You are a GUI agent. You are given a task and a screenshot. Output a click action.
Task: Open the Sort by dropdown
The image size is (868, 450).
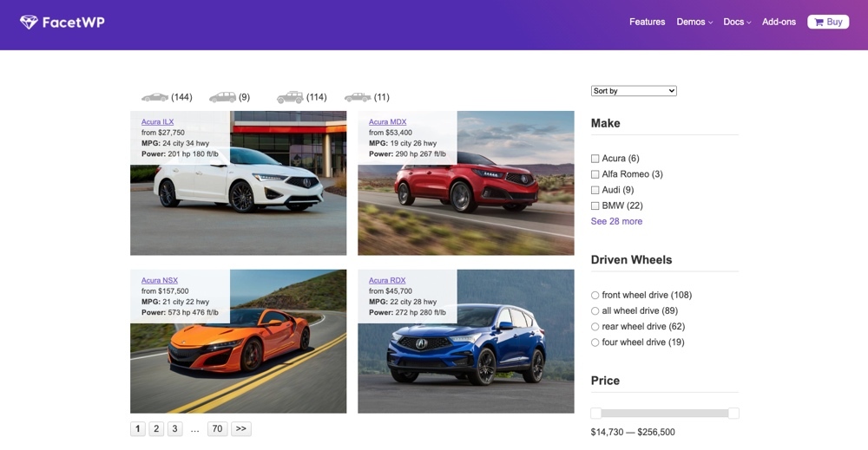(x=634, y=91)
